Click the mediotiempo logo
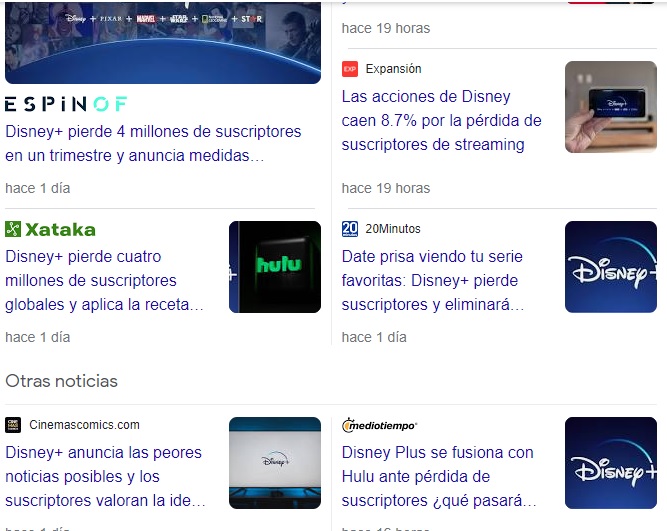 tap(379, 425)
